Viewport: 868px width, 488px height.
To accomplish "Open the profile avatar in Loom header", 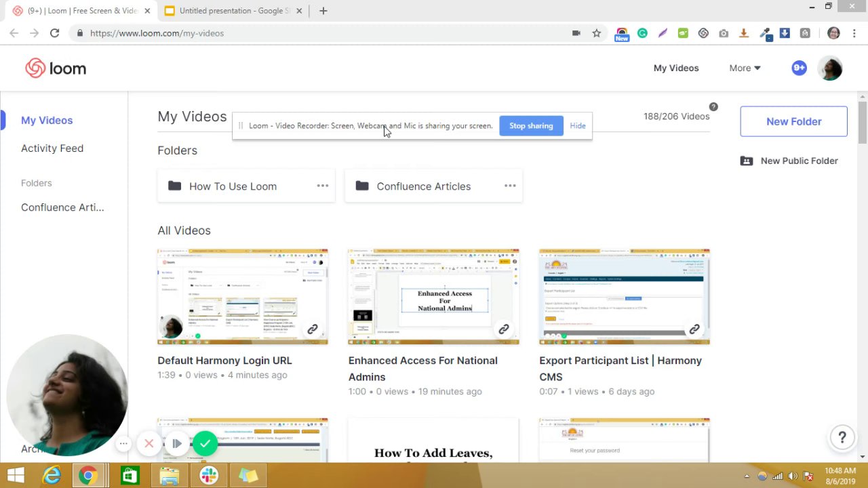I will point(831,68).
